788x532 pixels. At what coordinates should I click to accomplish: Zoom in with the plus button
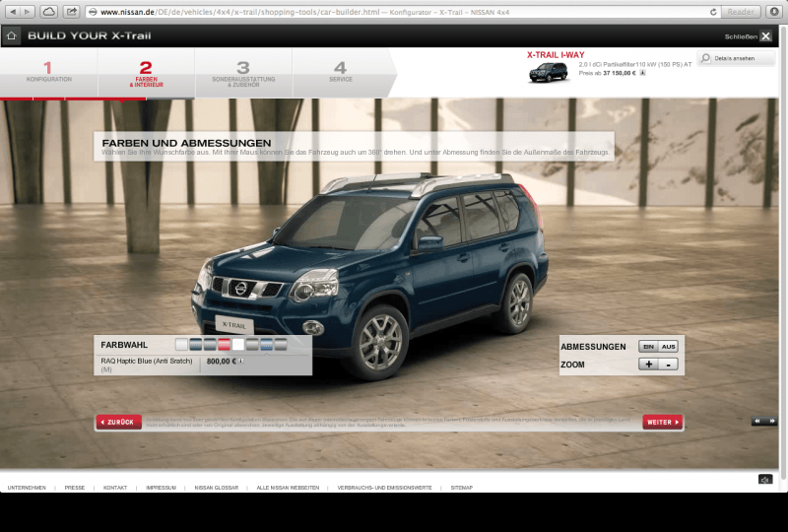tap(648, 365)
